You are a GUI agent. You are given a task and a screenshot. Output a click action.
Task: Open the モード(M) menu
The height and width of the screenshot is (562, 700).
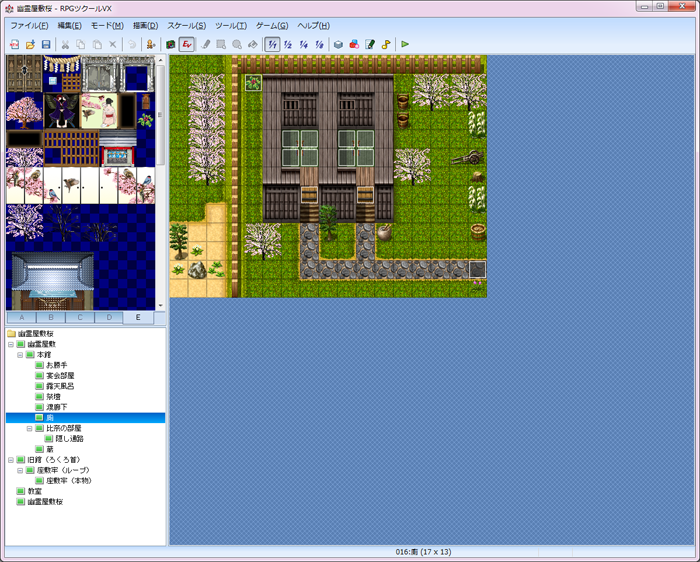point(107,26)
